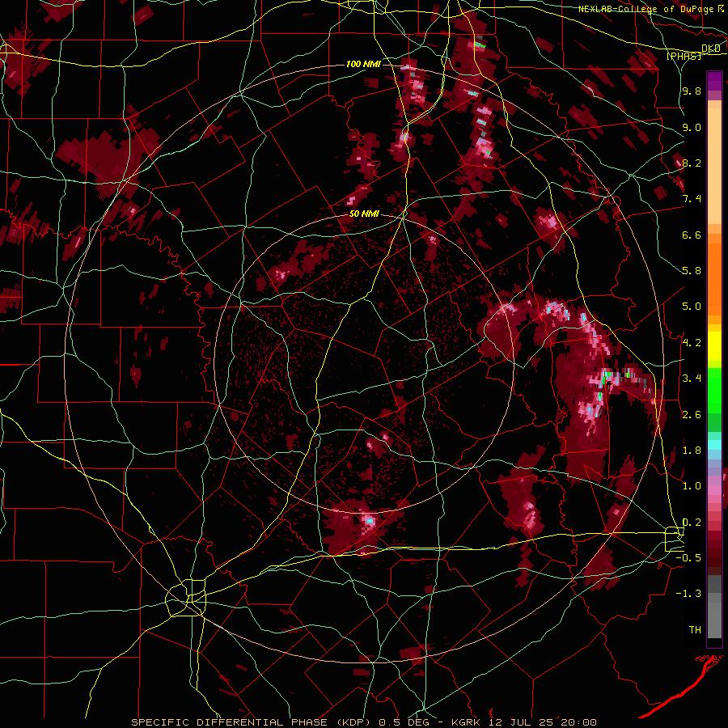This screenshot has width=728, height=728.
Task: Select the 5.8 scale label
Action: coord(692,271)
